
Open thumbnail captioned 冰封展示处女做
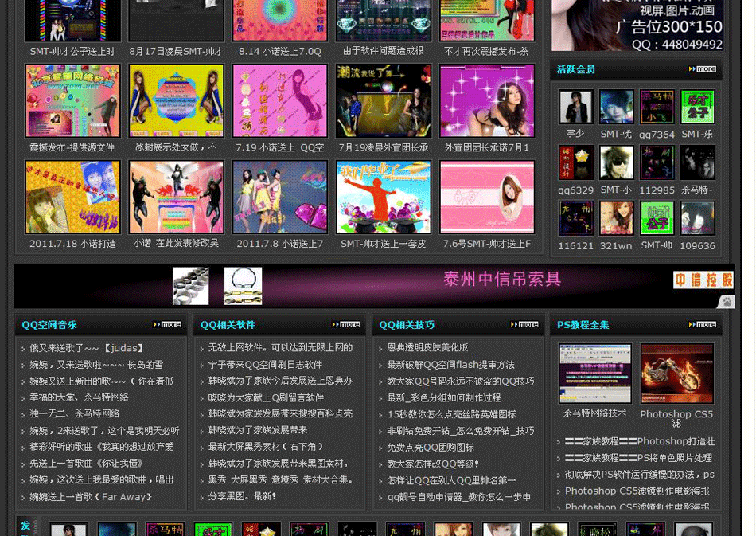177,101
